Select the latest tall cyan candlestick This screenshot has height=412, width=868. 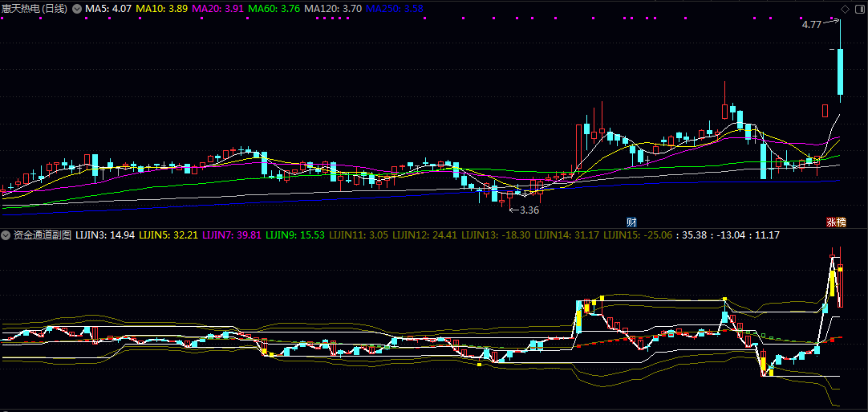coord(840,71)
